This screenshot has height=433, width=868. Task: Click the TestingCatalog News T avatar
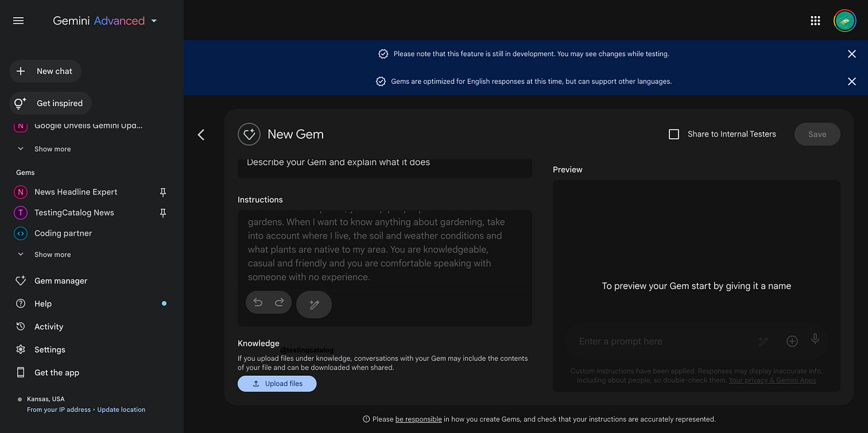pos(21,213)
